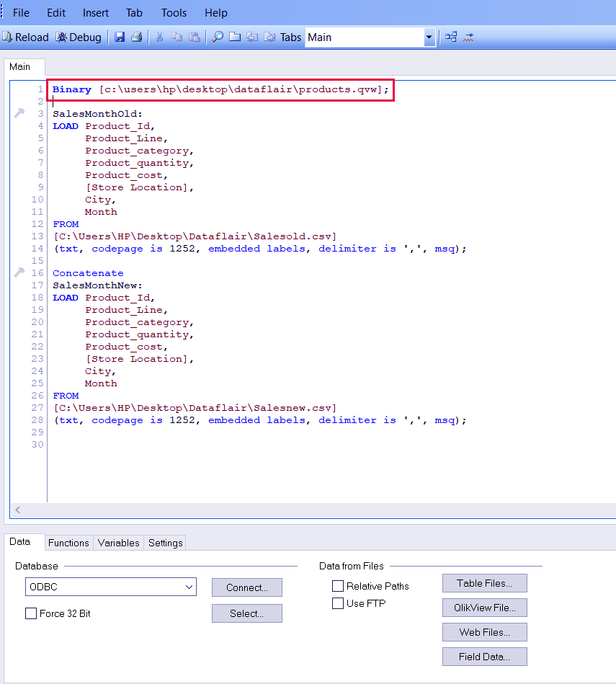Screen dimensions: 616x684
Task: Open the Tools menu
Action: point(174,12)
